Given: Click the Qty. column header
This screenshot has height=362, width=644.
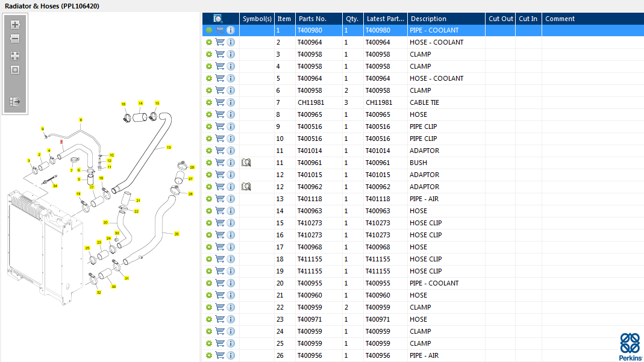Looking at the screenshot, I should [351, 19].
